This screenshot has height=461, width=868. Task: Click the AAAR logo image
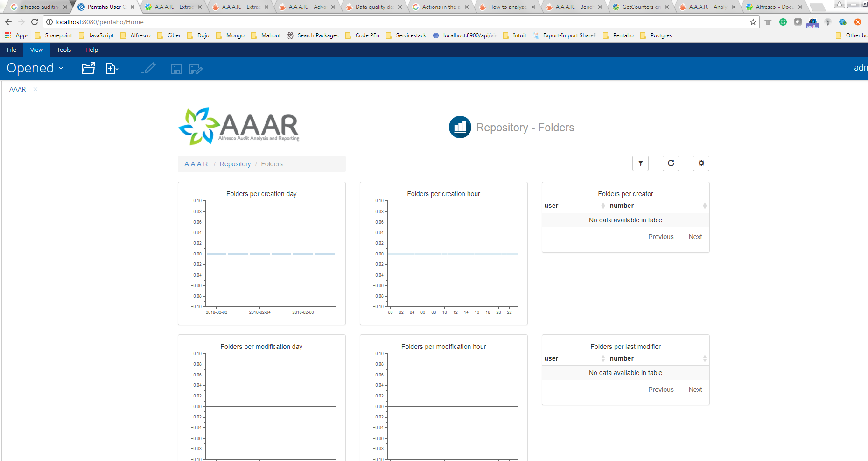tap(239, 126)
